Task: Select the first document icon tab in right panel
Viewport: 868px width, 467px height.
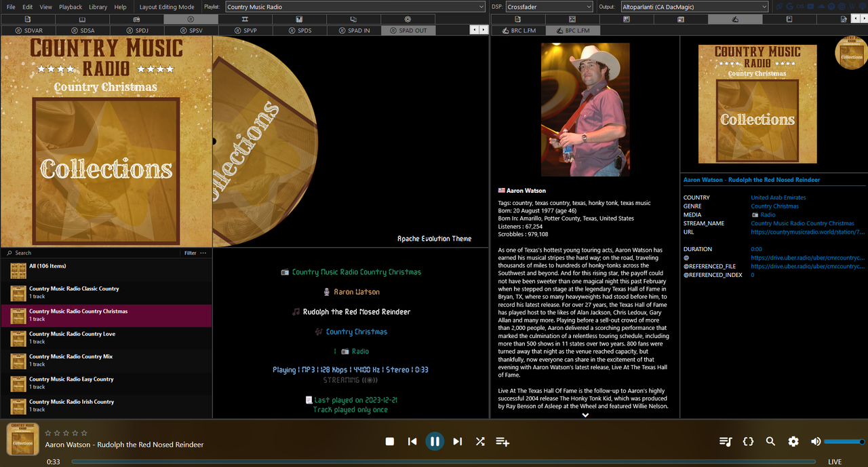Action: [x=518, y=19]
